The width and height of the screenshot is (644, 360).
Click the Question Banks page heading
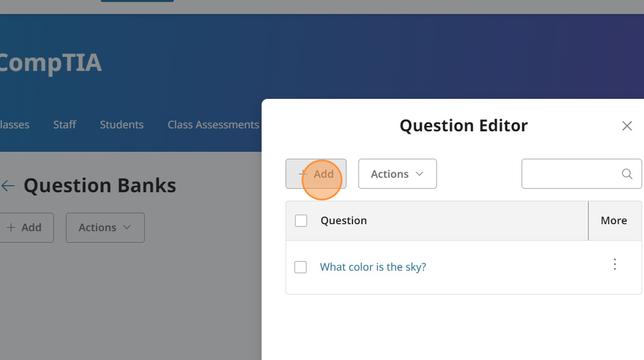click(99, 186)
